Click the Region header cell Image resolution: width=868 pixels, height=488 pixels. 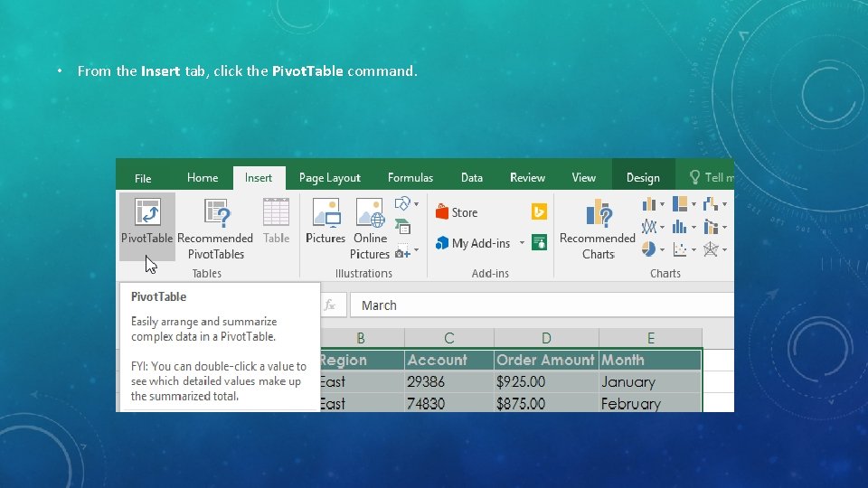tap(362, 361)
